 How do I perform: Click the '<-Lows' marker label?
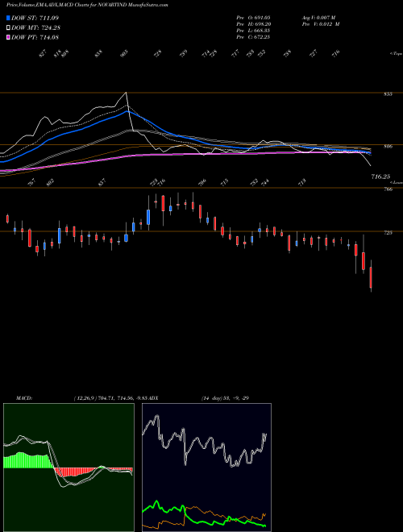tap(396, 182)
